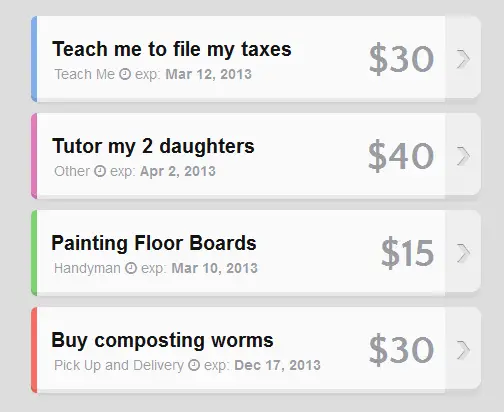Select the Pick Up and Delivery category label
The image size is (504, 412).
click(119, 365)
